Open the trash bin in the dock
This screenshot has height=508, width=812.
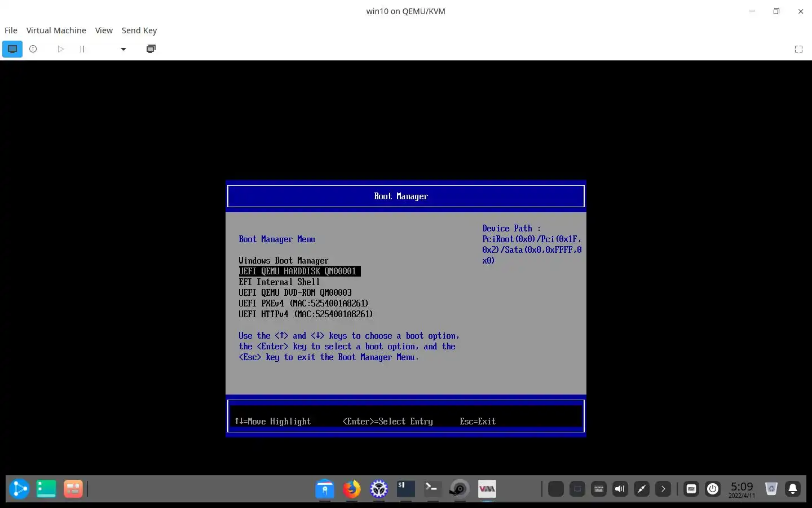[771, 489]
